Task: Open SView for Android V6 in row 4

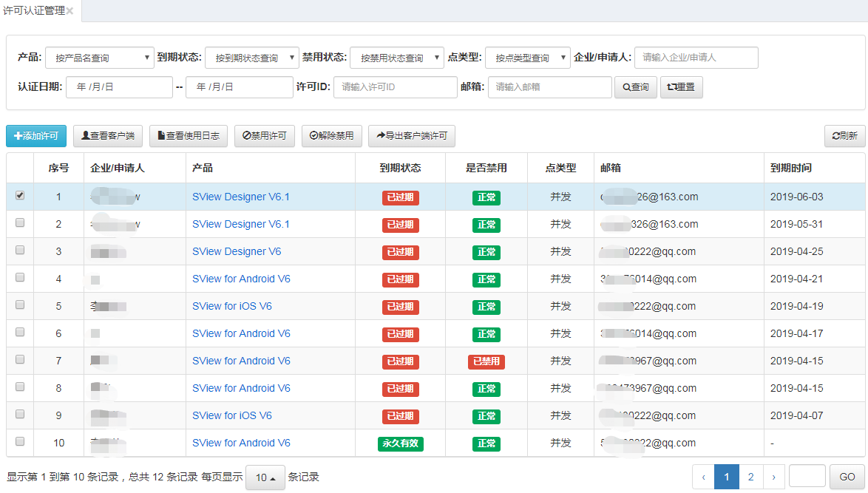Action: pos(241,279)
